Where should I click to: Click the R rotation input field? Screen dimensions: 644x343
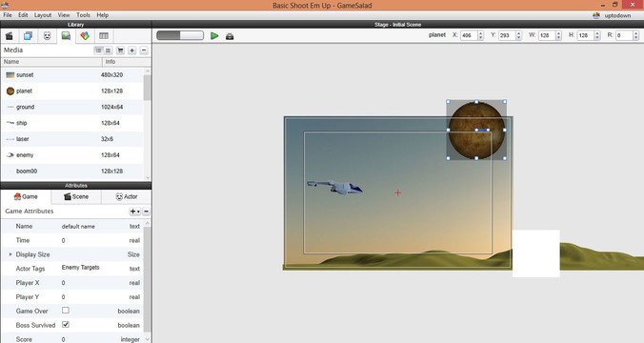[624, 35]
